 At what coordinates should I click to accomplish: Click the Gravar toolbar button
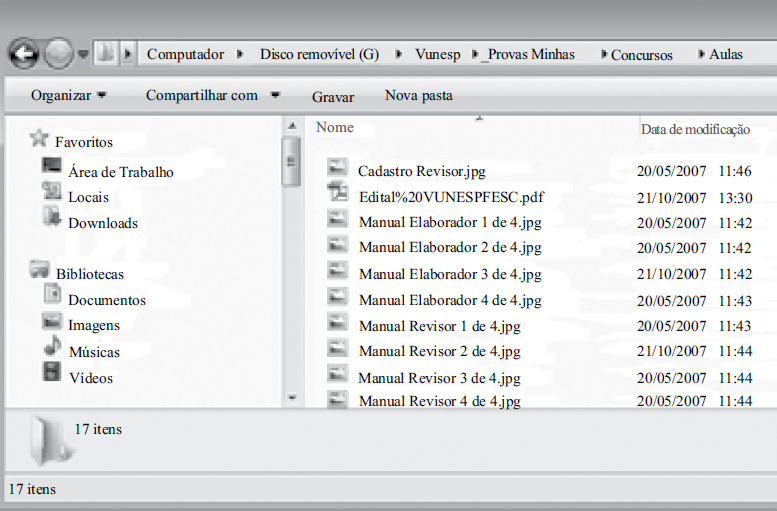click(333, 97)
